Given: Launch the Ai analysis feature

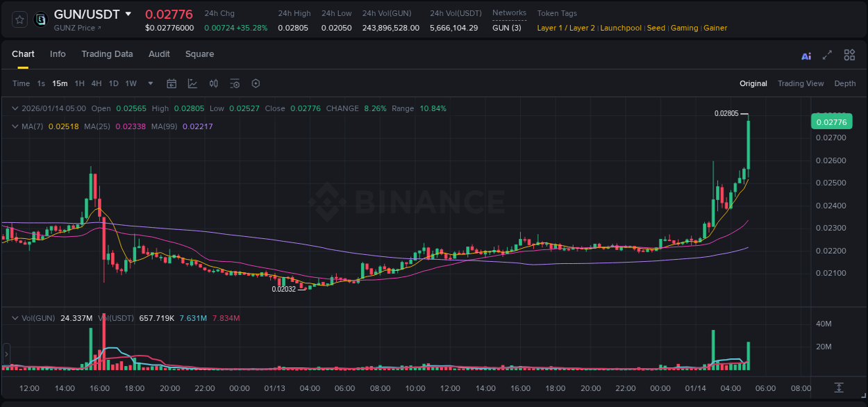Looking at the screenshot, I should (x=806, y=54).
